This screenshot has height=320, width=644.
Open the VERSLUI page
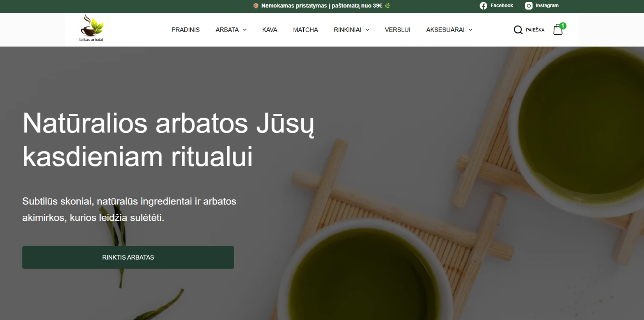(397, 30)
